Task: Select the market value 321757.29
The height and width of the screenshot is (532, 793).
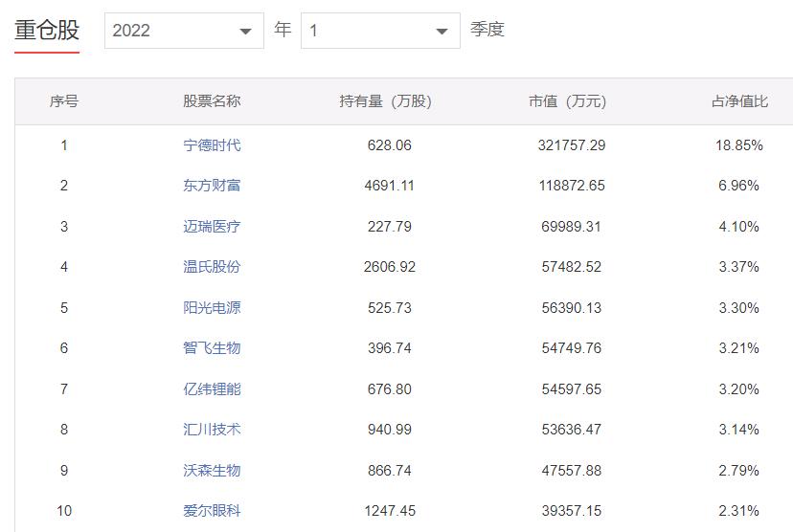Action: (572, 145)
